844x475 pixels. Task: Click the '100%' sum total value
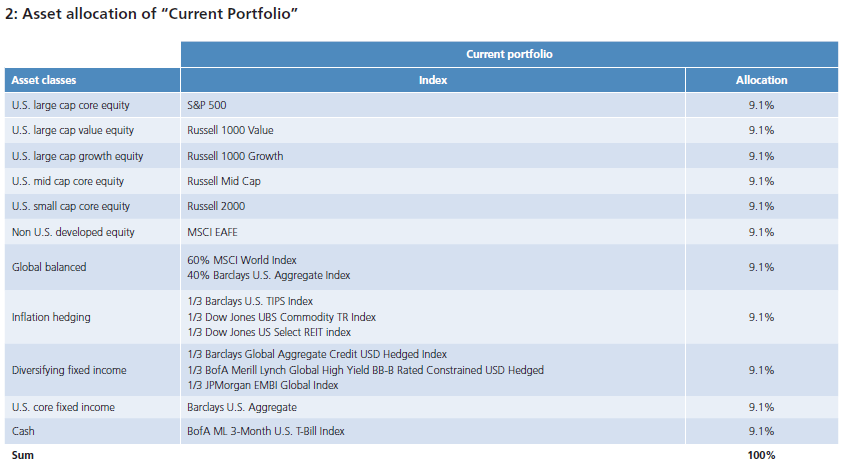(x=761, y=455)
